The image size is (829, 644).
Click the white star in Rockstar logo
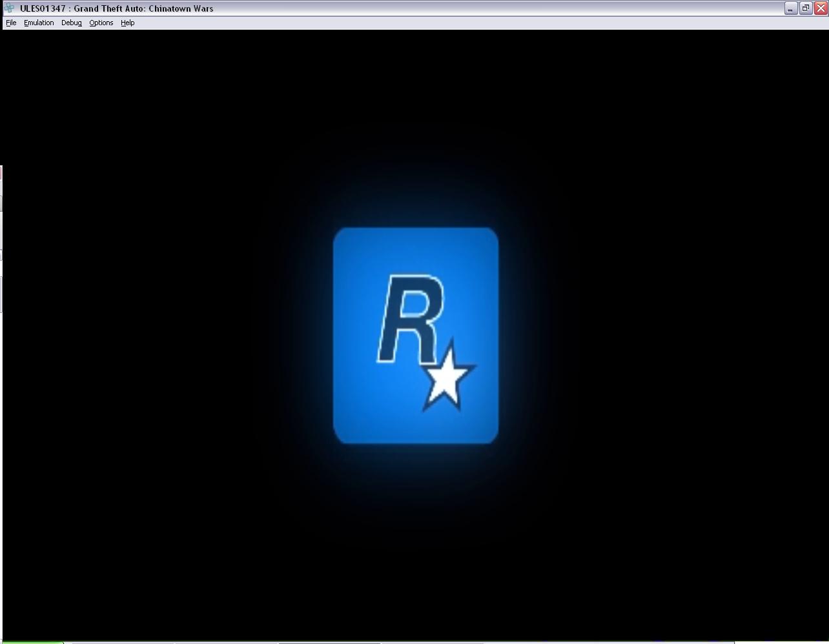pyautogui.click(x=446, y=378)
